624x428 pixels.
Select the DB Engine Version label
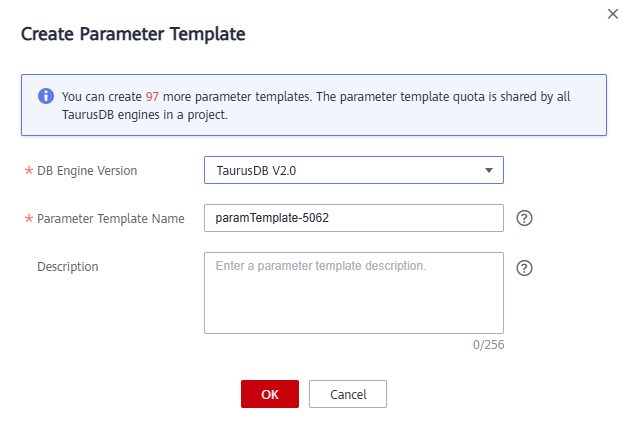87,171
